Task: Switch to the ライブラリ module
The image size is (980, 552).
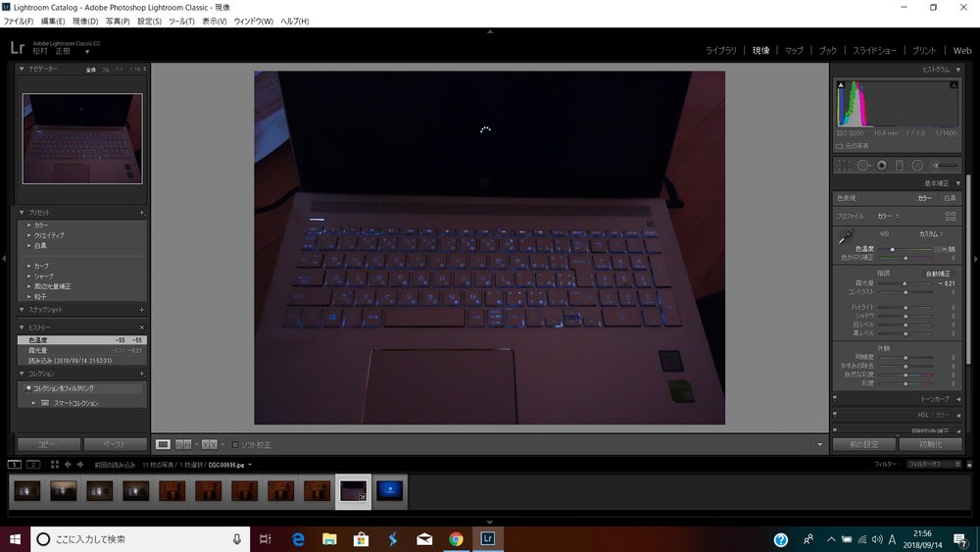Action: pyautogui.click(x=720, y=51)
